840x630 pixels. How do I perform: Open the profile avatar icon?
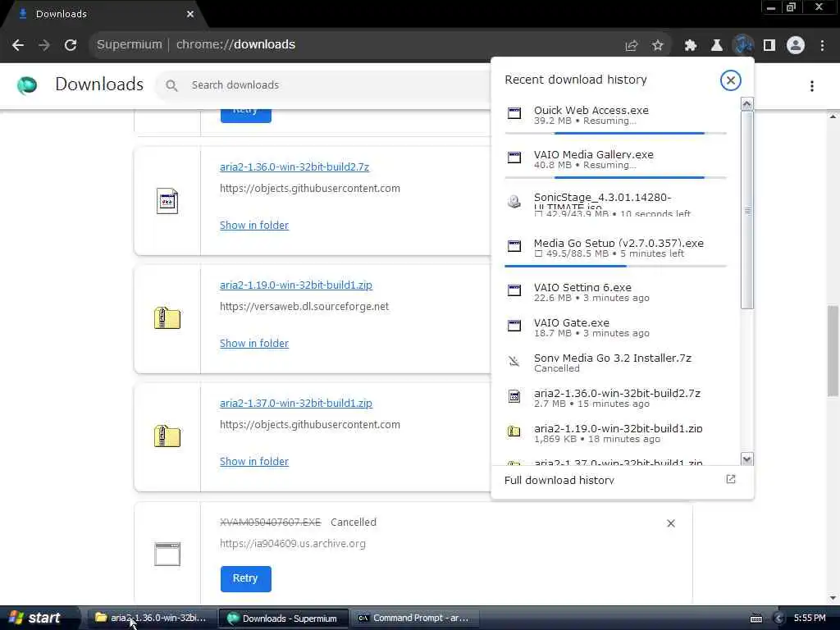click(x=796, y=46)
